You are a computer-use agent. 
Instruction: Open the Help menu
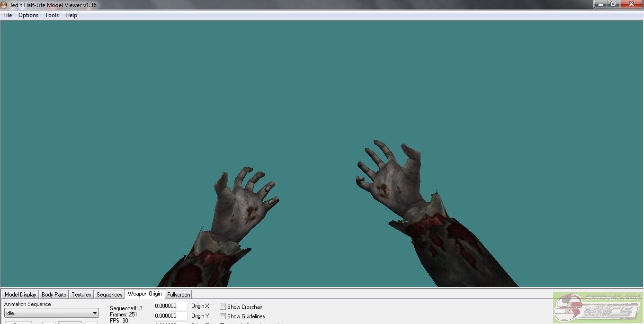(x=71, y=15)
